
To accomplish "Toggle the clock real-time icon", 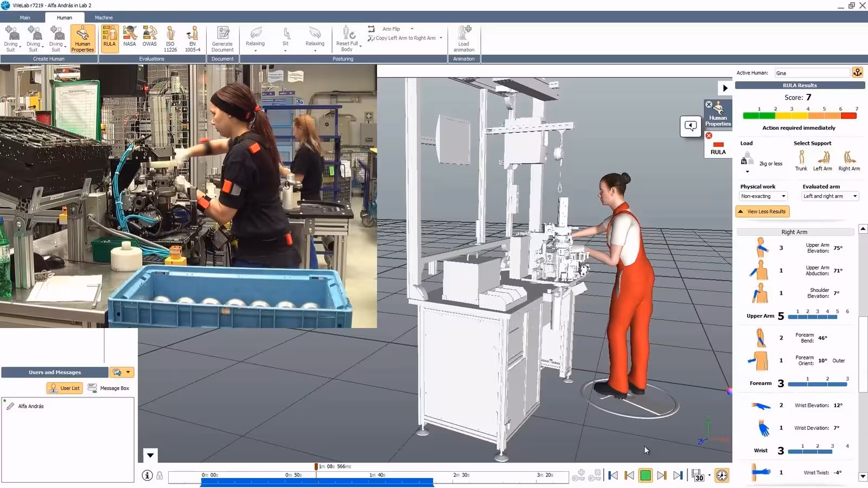I will [722, 476].
